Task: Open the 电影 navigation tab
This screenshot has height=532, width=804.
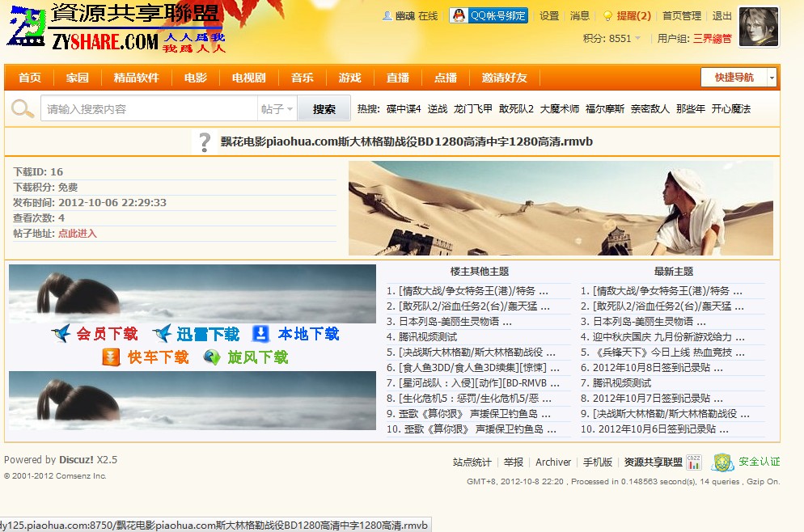Action: [x=196, y=78]
